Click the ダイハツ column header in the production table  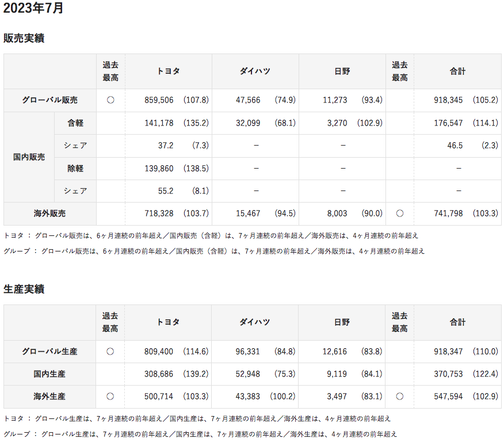click(255, 322)
